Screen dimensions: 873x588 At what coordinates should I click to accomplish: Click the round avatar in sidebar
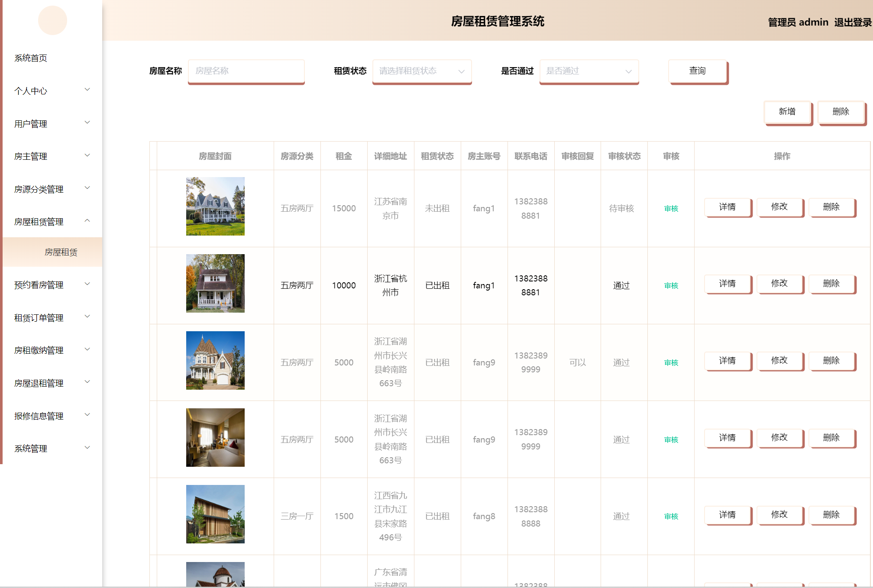(x=52, y=20)
